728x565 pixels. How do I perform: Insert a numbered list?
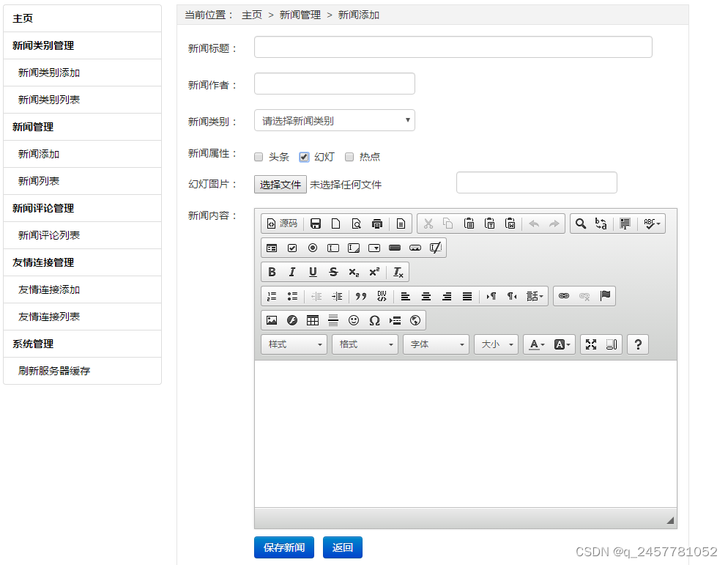click(x=272, y=296)
